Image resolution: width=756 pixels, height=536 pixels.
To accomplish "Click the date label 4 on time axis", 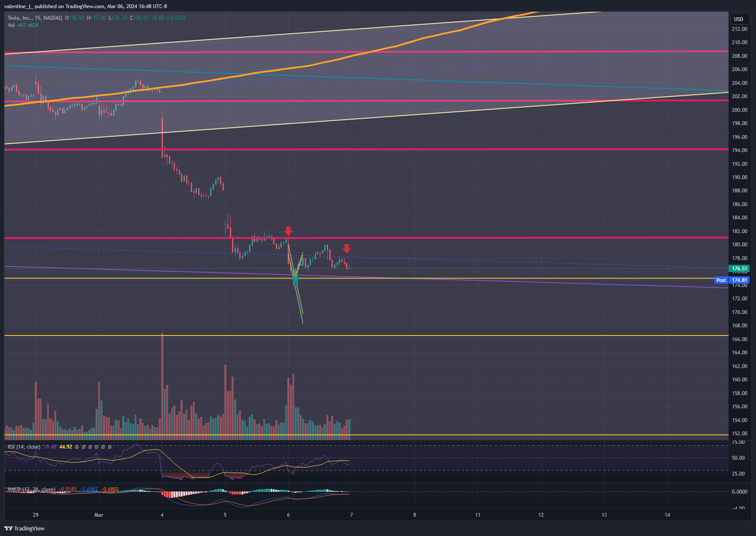I will 162,515.
